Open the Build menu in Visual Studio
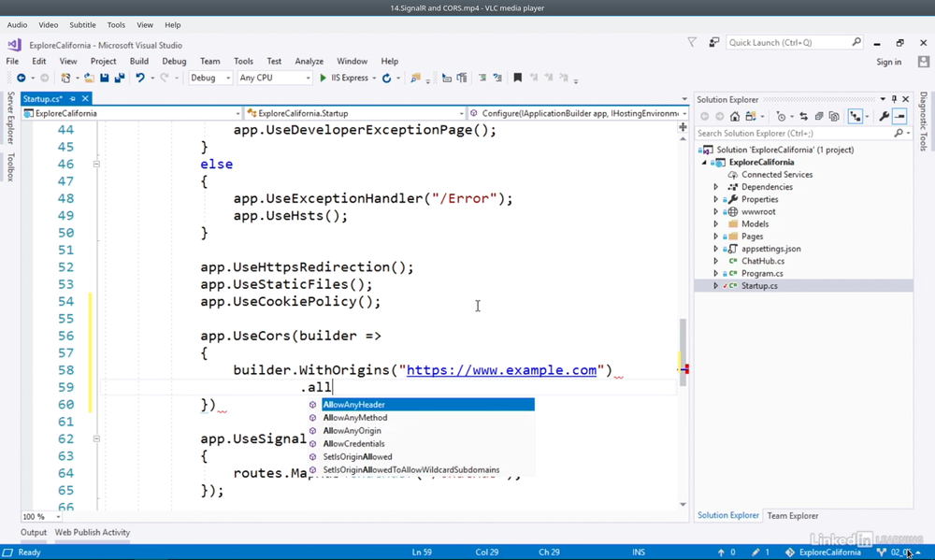935x560 pixels. pos(139,62)
